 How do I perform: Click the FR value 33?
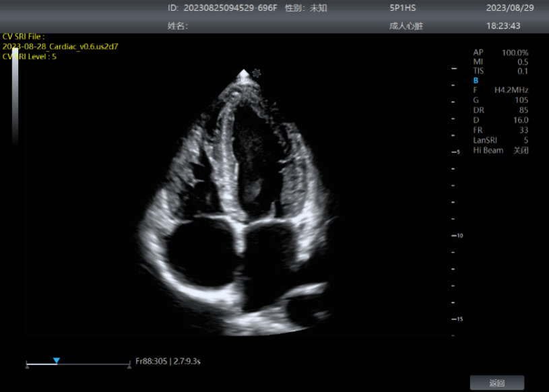click(524, 130)
